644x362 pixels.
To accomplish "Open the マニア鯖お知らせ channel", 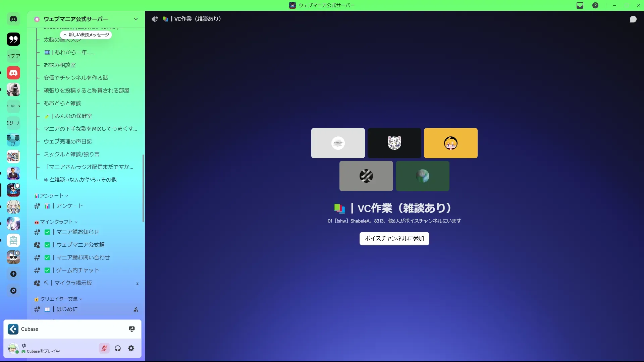I will pos(77,232).
